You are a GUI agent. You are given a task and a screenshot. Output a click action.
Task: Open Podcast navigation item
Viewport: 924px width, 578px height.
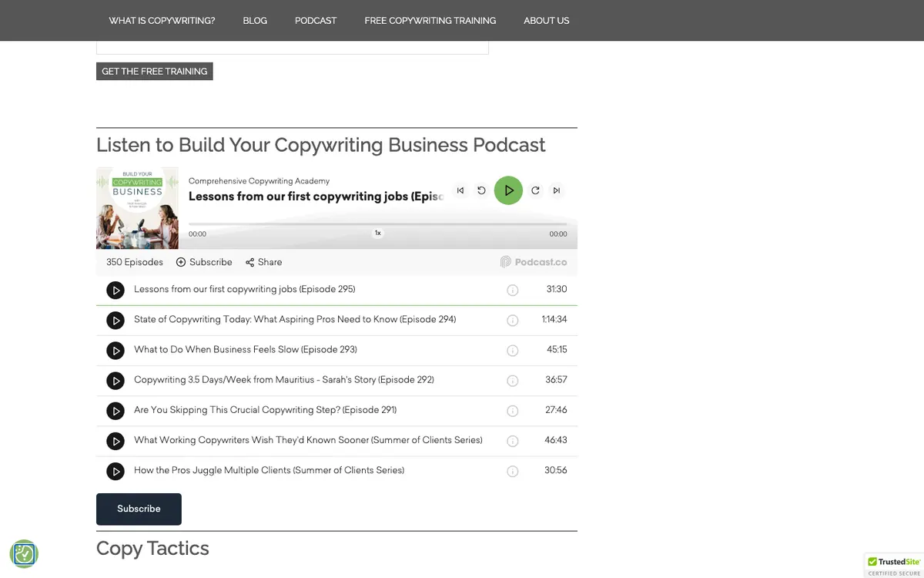click(316, 20)
